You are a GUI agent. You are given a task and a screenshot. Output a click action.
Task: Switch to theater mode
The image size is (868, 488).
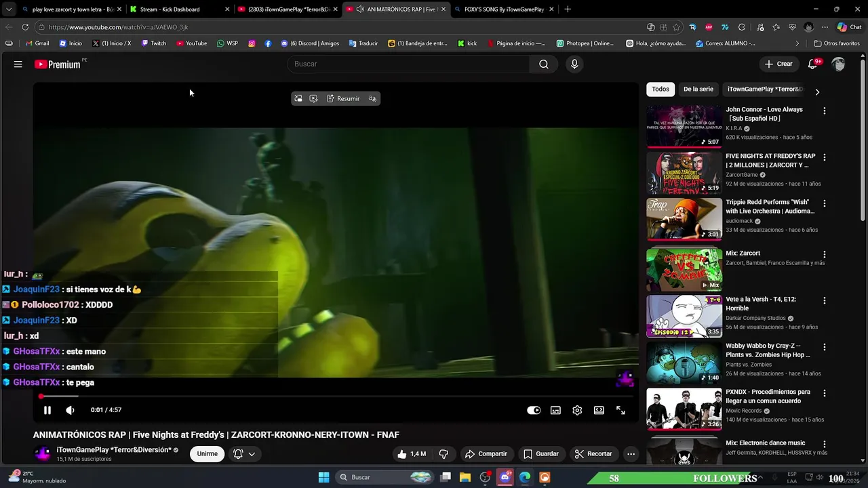click(x=599, y=410)
